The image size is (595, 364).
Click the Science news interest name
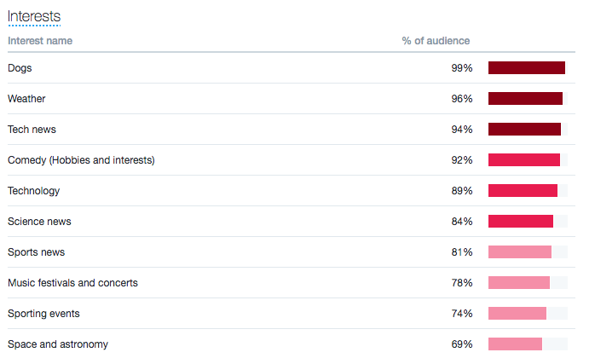tap(39, 222)
